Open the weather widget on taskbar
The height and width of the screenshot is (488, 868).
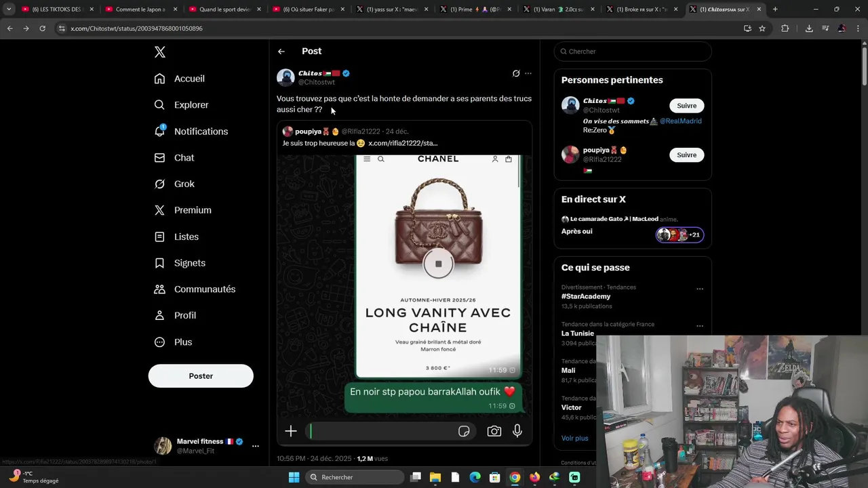(x=34, y=477)
